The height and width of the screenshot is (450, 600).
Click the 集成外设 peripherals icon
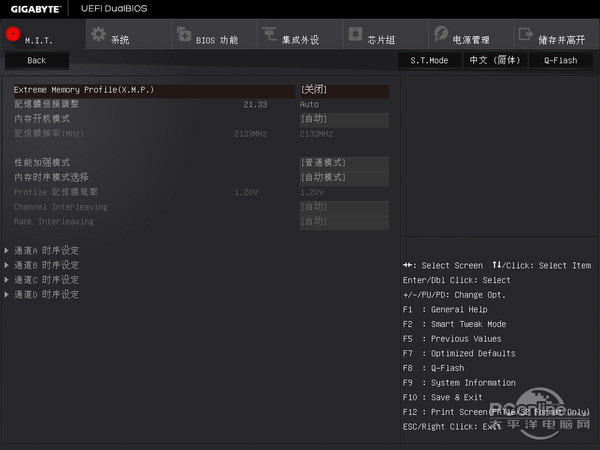coord(269,34)
